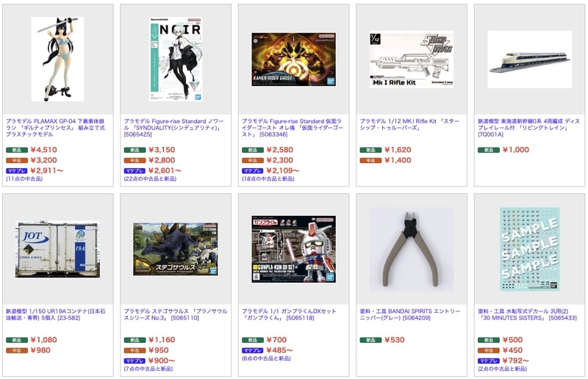Open the Figure-rise Standard Noir box image
Screen dimensions: 588x379
[176, 59]
